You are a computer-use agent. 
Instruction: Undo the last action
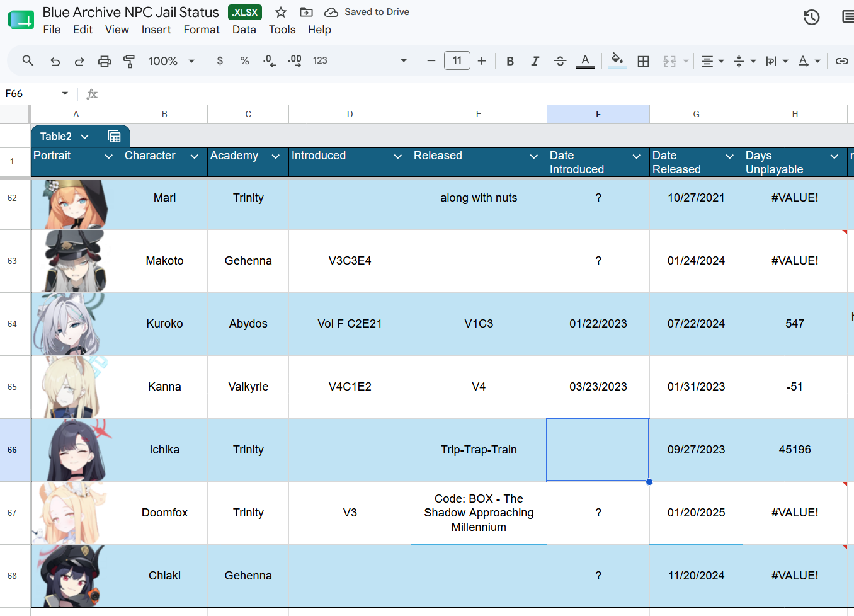coord(55,61)
